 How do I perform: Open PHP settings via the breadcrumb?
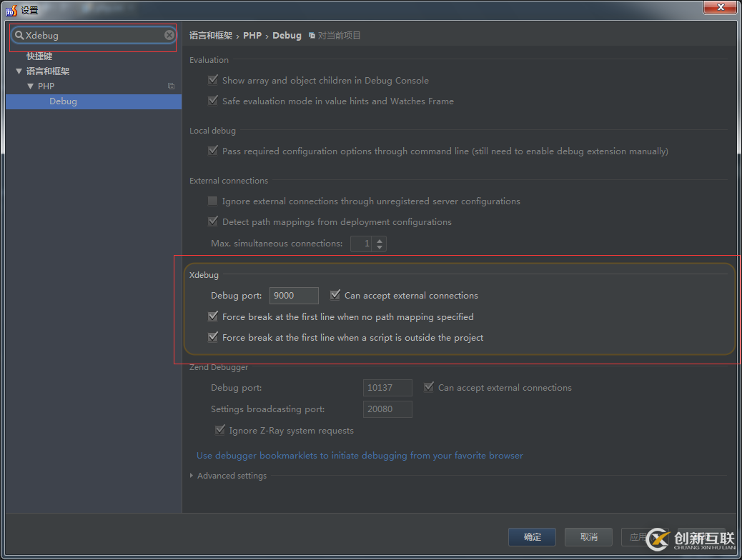coord(252,35)
